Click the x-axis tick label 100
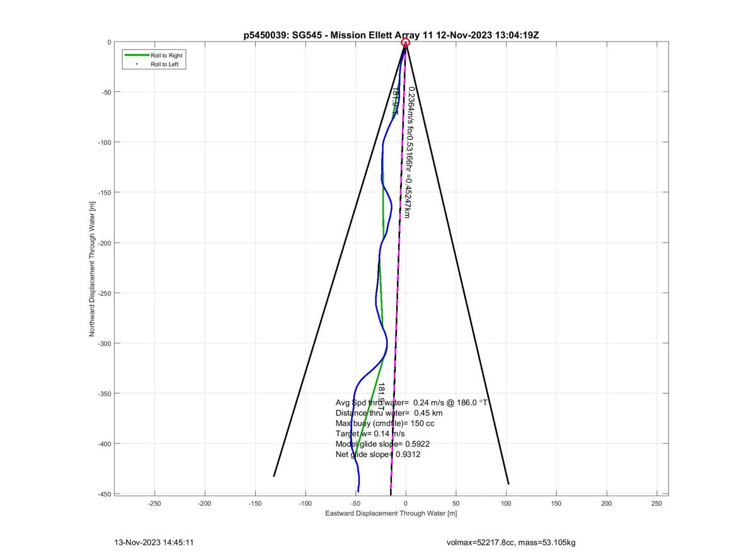 point(506,504)
